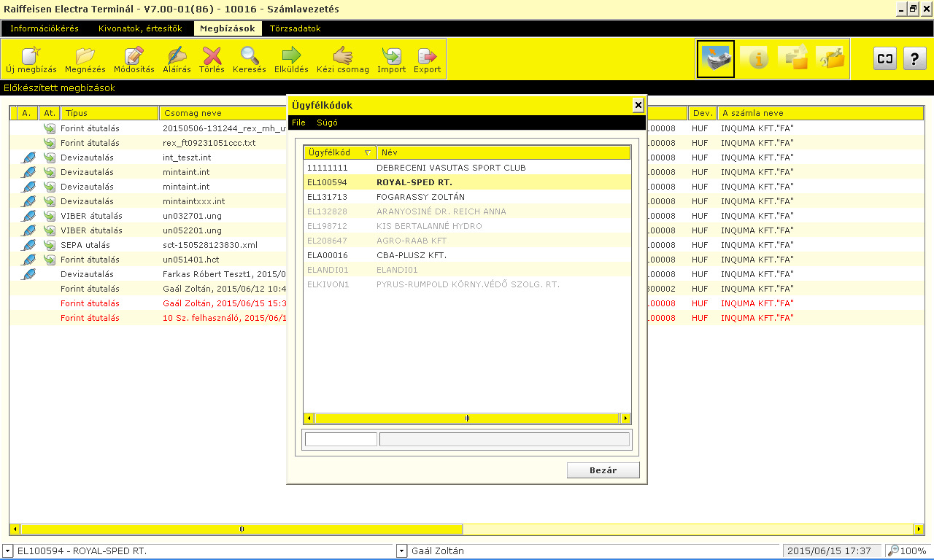Open the orange info module icon

755,58
